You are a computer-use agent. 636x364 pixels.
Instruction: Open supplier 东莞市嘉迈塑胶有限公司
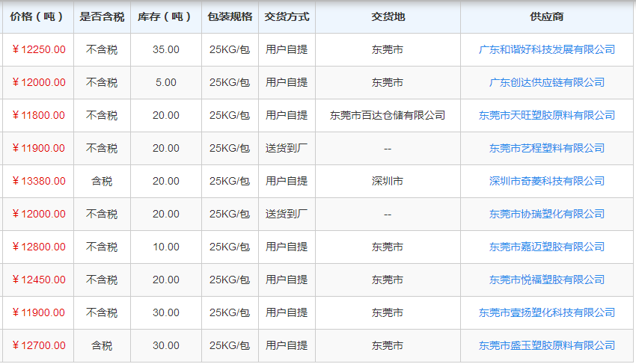(x=546, y=247)
